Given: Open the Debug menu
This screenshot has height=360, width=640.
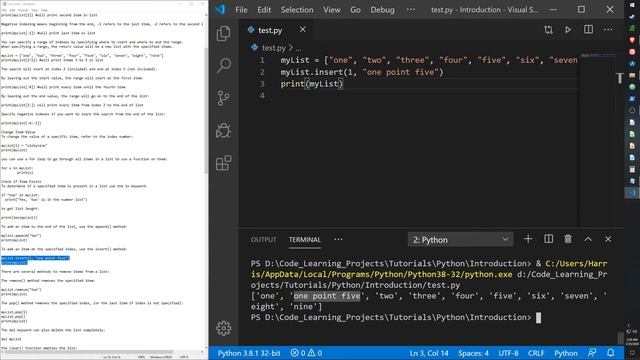Looking at the screenshot, I should [x=382, y=10].
